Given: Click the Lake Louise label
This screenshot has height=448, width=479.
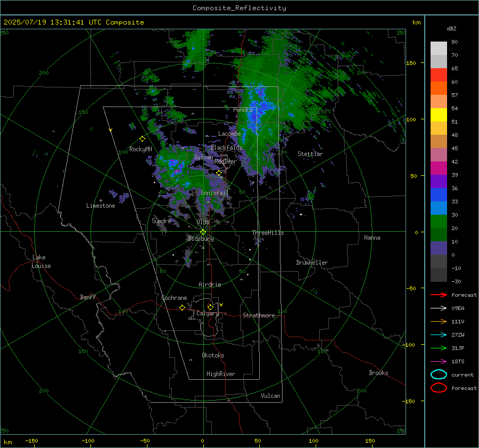Looking at the screenshot, I should (x=41, y=262).
